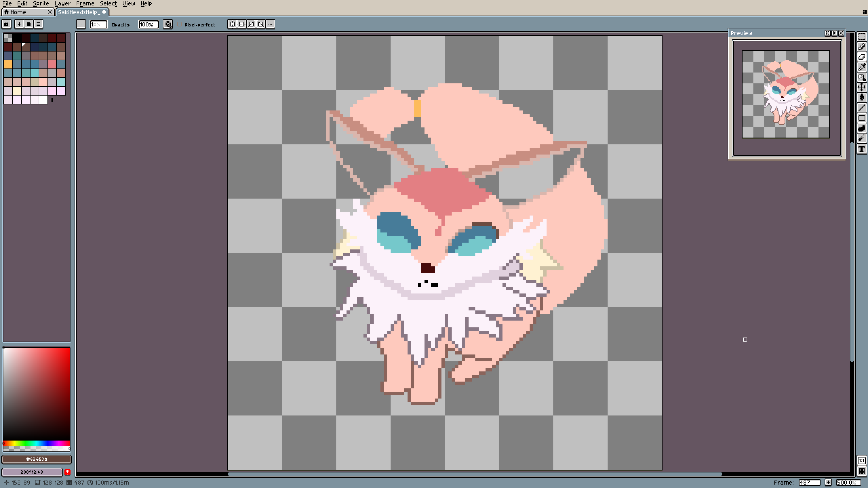Click the red color warning icon
Image resolution: width=868 pixels, height=488 pixels.
pos(67,472)
